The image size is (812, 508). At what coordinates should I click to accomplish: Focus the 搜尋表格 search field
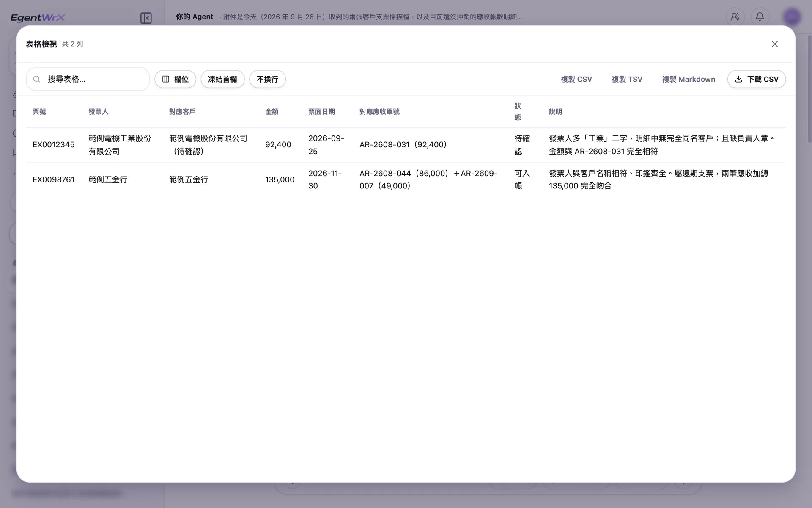click(88, 79)
